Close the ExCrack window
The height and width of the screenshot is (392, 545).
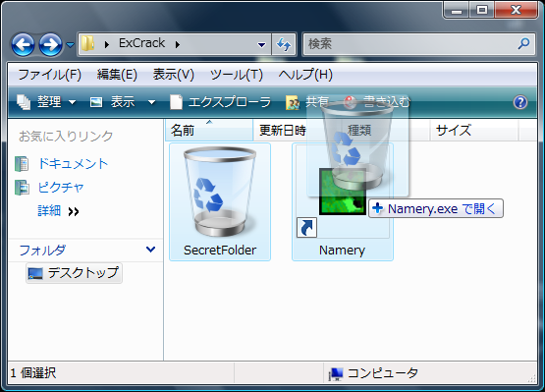click(x=516, y=11)
